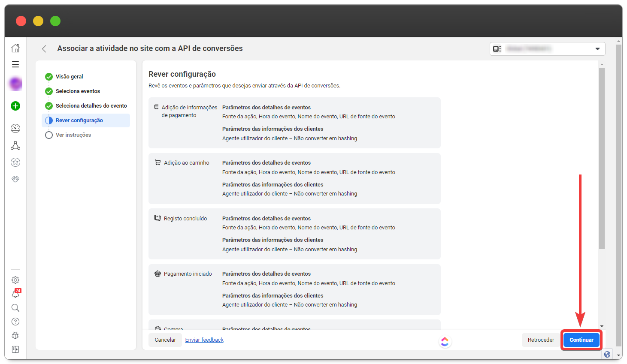Open the hamburger menu in sidebar
The image size is (627, 364).
coord(15,64)
